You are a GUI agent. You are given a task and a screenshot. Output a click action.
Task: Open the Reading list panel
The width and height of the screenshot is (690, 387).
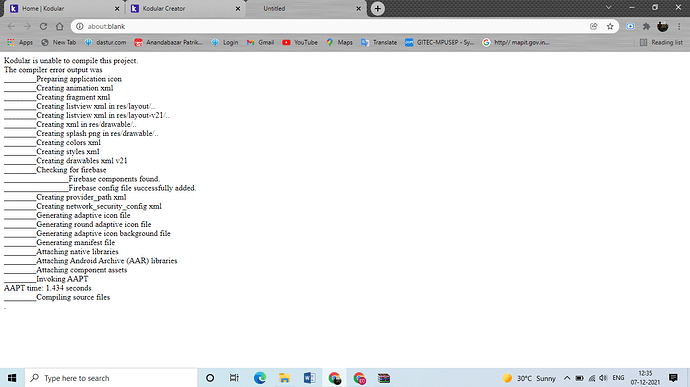point(661,42)
